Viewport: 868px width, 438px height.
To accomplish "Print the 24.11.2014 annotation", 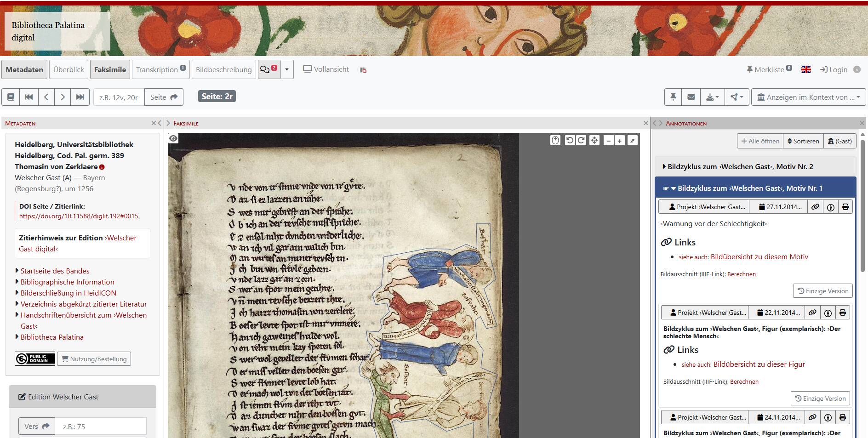I will [x=842, y=417].
